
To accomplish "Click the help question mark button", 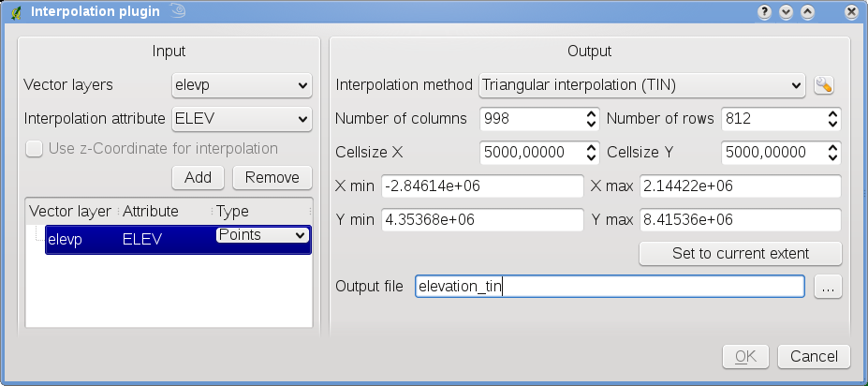I will click(764, 12).
